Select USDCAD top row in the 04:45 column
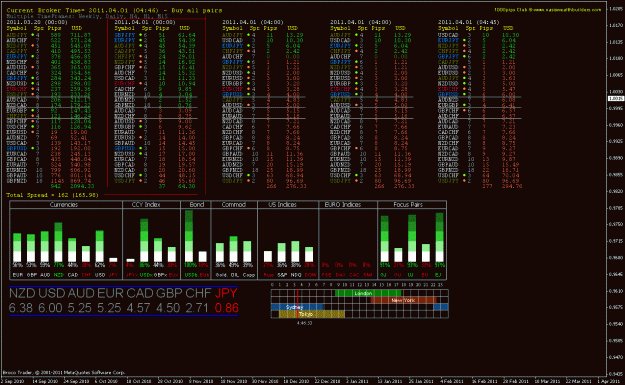Screen dimensions: 625x385 click(478, 35)
